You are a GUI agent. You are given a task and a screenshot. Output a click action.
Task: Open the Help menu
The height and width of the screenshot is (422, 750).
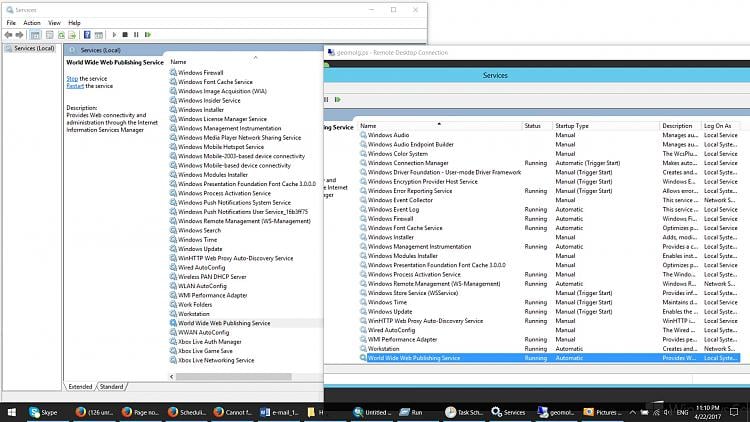coord(74,22)
